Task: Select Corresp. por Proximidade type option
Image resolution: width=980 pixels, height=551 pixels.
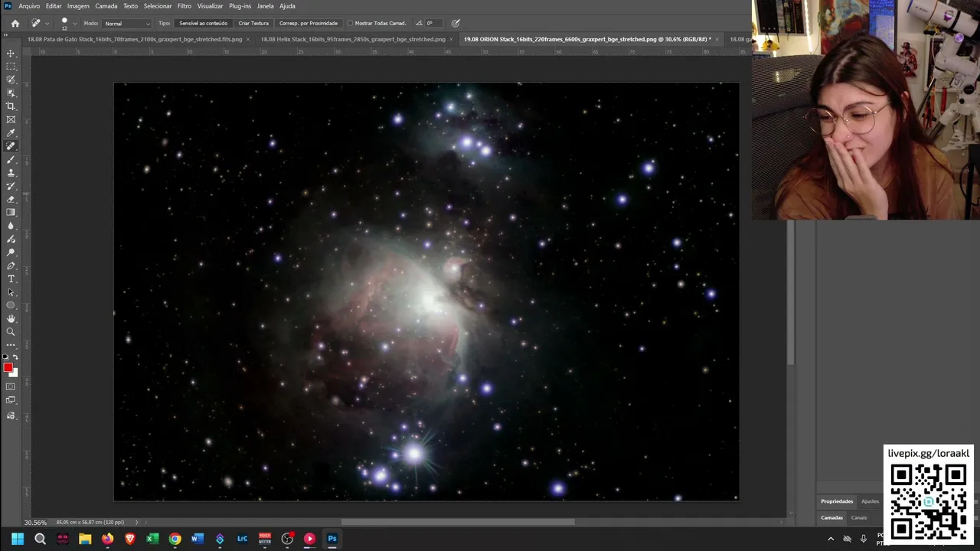Action: [308, 23]
